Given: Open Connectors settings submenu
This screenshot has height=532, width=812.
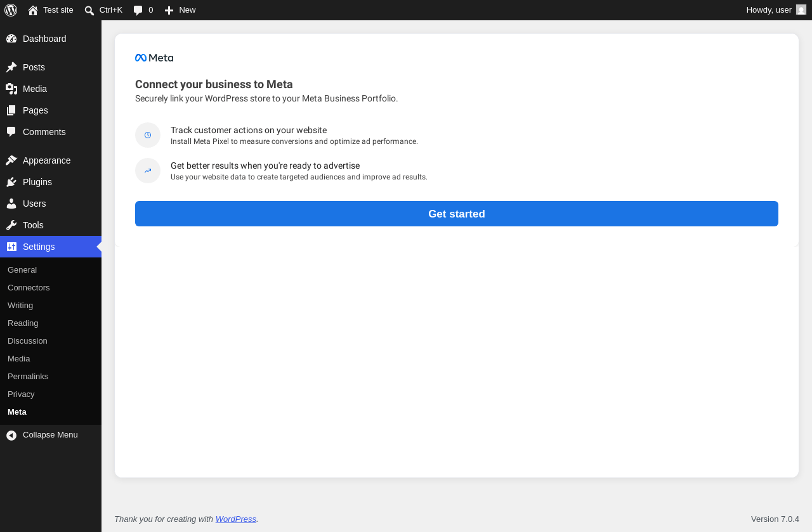Looking at the screenshot, I should coord(51,288).
